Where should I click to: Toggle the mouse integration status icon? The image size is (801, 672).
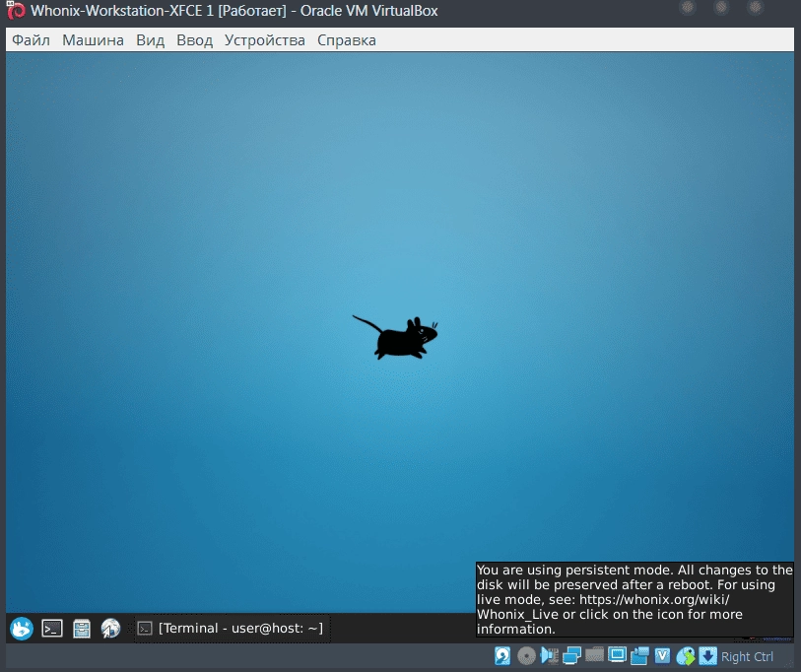coord(686,656)
